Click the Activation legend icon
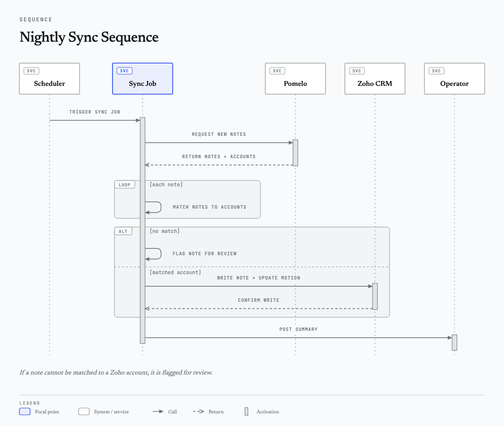 click(246, 411)
